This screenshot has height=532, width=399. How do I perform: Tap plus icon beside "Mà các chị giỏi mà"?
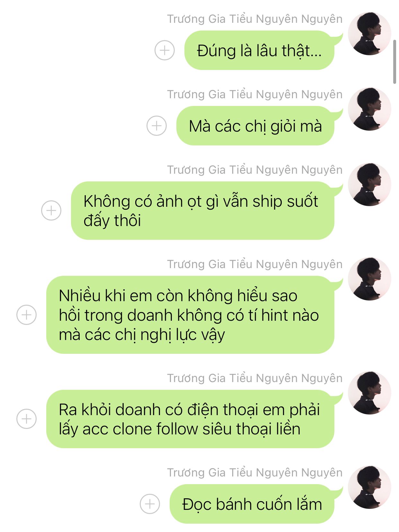click(x=156, y=126)
